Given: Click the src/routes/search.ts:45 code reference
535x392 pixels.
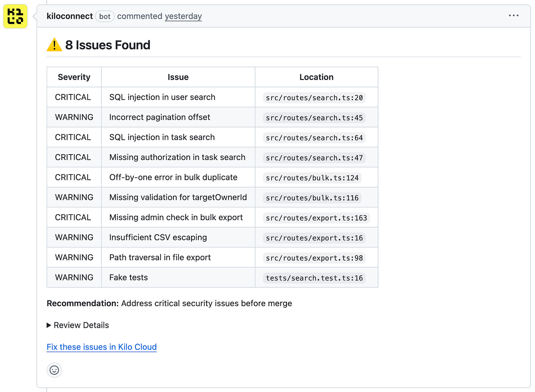Looking at the screenshot, I should pyautogui.click(x=314, y=118).
